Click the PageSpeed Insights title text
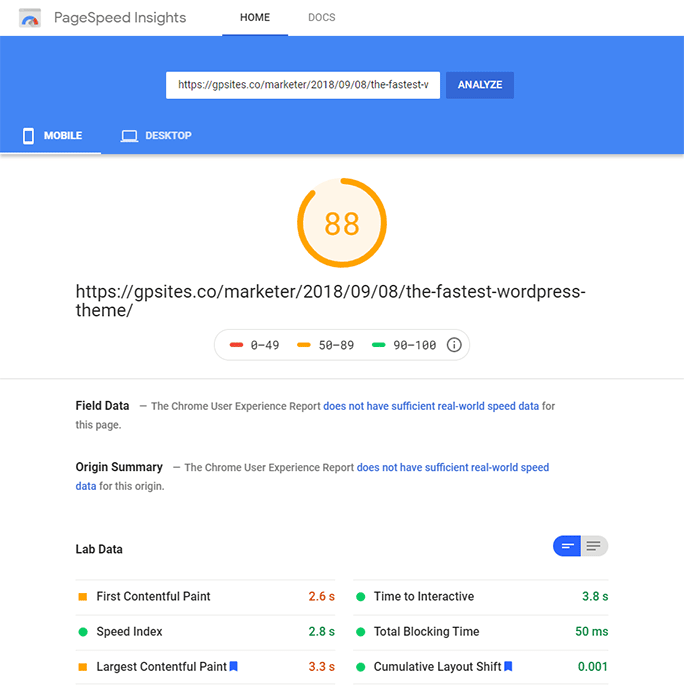 120,18
